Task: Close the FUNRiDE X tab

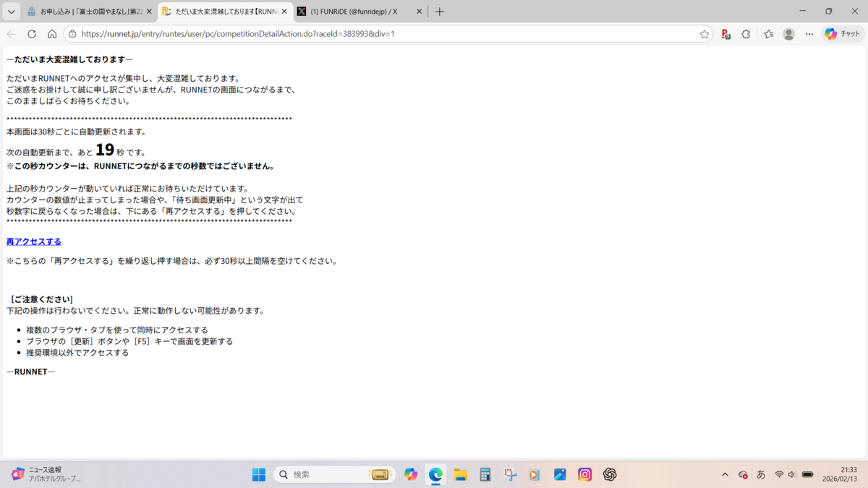Action: [x=419, y=12]
